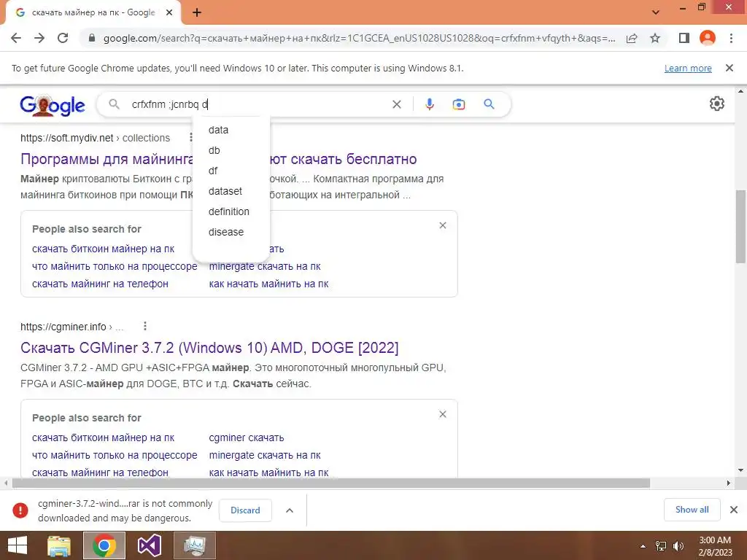747x560 pixels.
Task: Show hidden system tray icons
Action: coord(643,546)
